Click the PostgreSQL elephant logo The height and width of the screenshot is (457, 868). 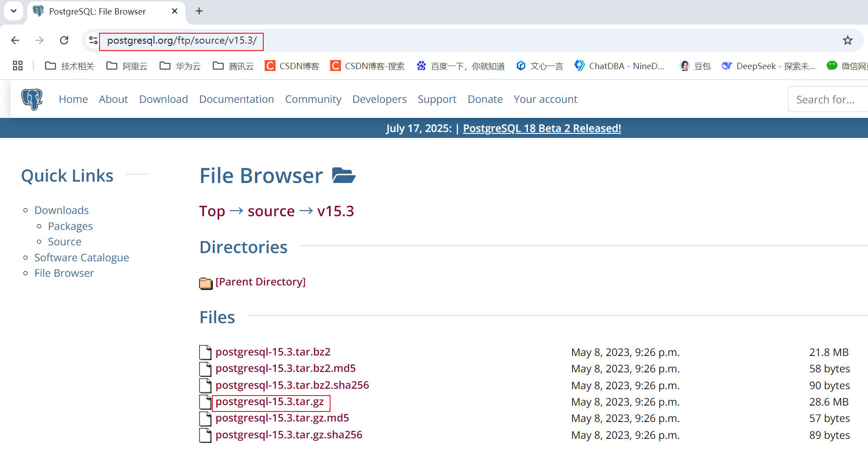32,99
